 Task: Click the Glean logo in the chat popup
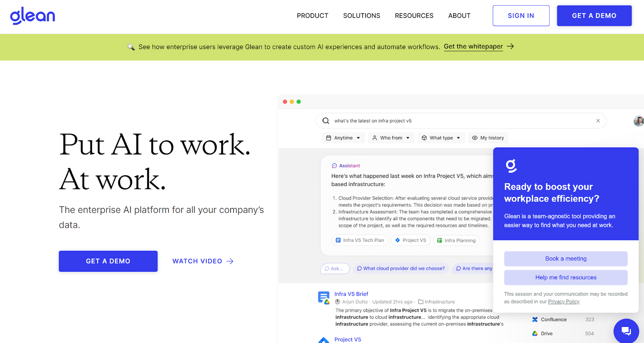[511, 166]
